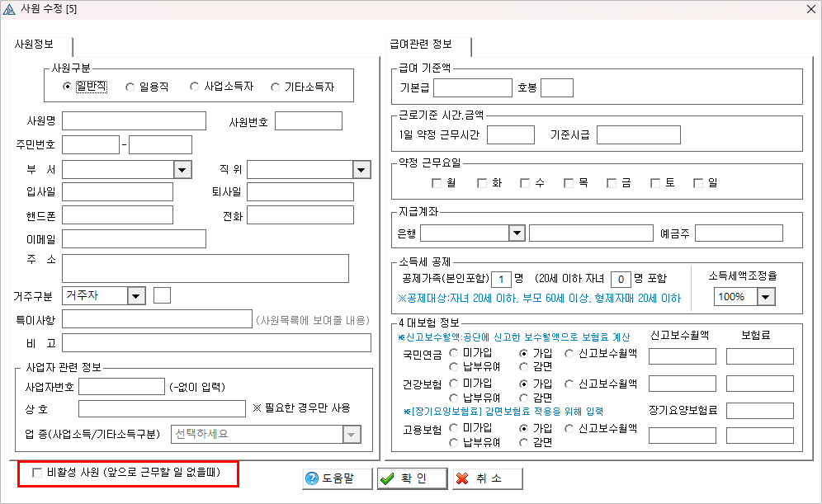Open the 부서 dropdown list
The width and height of the screenshot is (822, 504).
click(x=182, y=170)
